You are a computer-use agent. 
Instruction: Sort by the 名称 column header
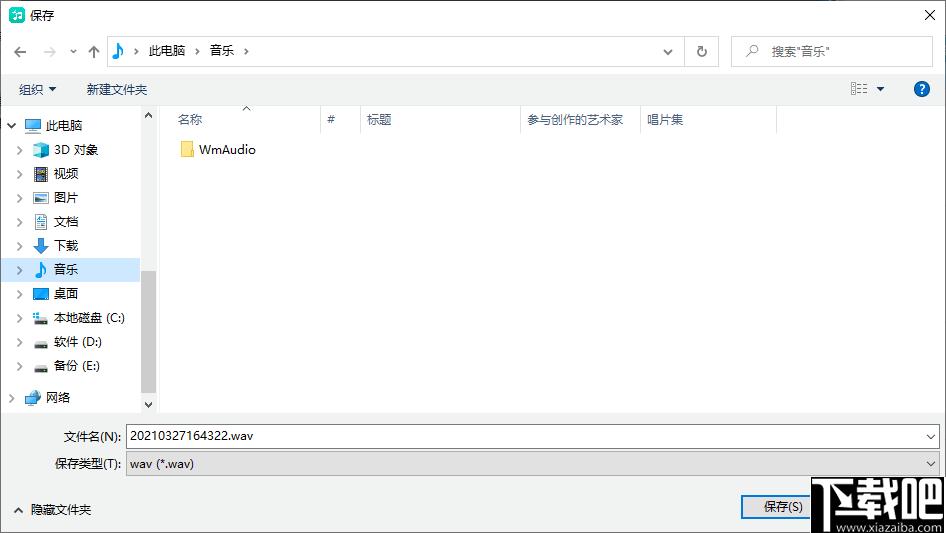(x=190, y=120)
